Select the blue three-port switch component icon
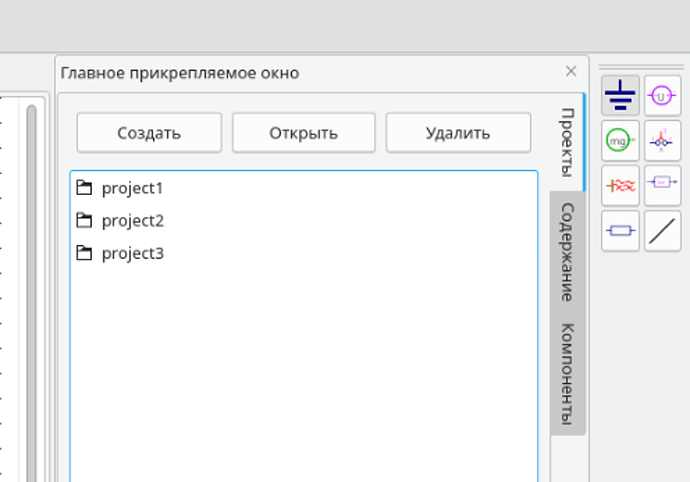This screenshot has width=690, height=482. [662, 140]
